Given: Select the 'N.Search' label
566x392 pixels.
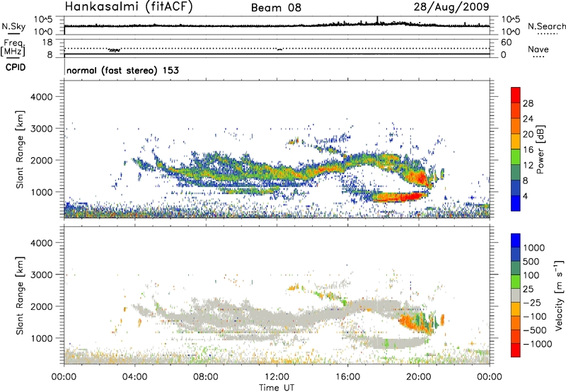Looking at the screenshot, I should point(546,26).
